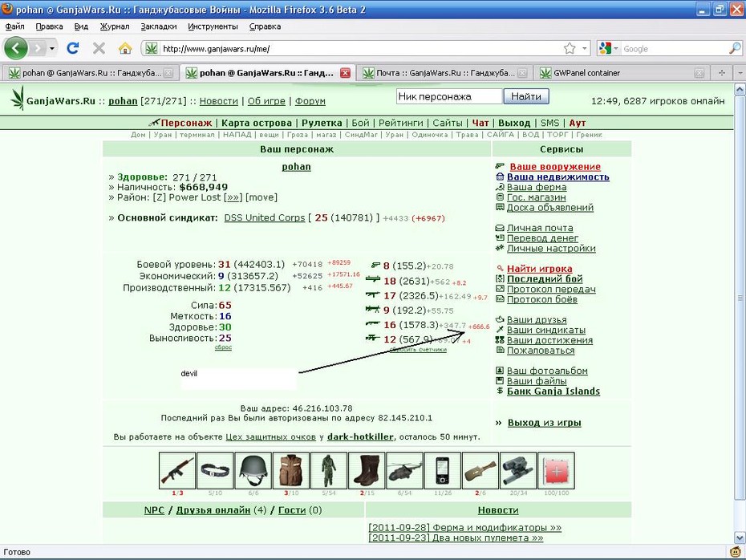Viewport: 746px width, 560px height.
Task: Open the helmet equipment slot
Action: pos(253,471)
